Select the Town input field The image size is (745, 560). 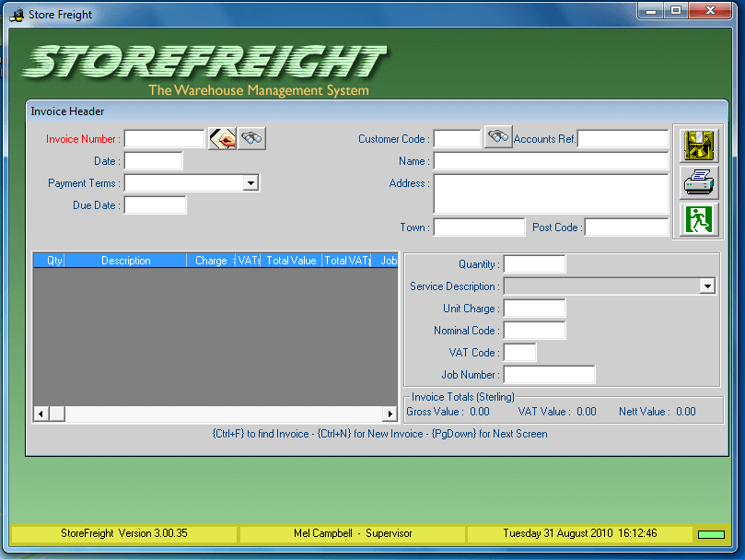pos(479,227)
